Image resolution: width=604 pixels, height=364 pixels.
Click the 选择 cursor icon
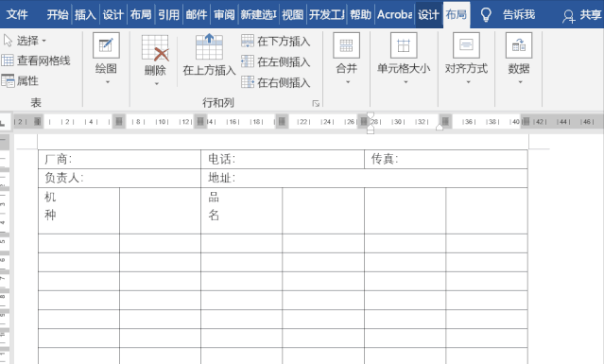[x=8, y=41]
